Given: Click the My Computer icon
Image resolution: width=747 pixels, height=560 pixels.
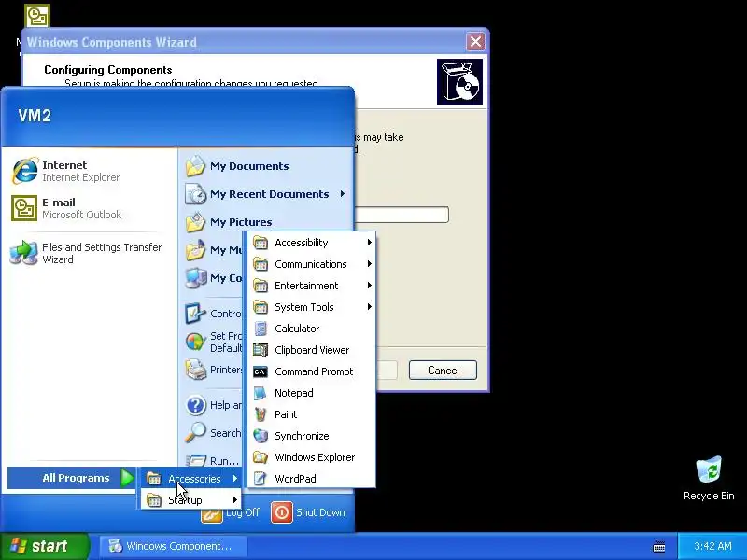Looking at the screenshot, I should point(195,278).
